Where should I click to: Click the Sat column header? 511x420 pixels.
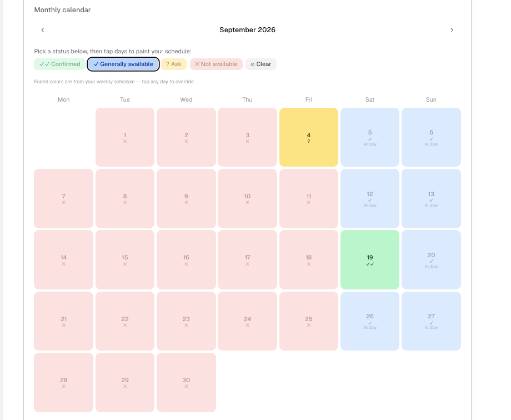[x=370, y=100]
